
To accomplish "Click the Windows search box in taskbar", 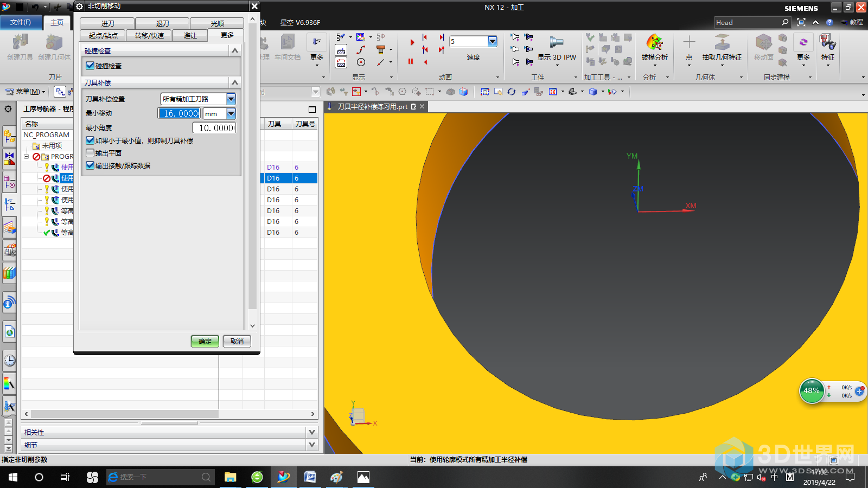I will tap(161, 477).
